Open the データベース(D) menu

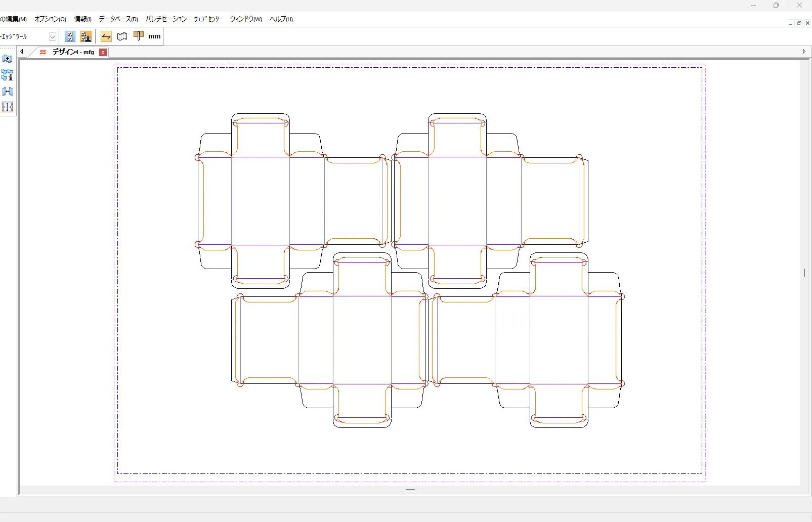118,19
